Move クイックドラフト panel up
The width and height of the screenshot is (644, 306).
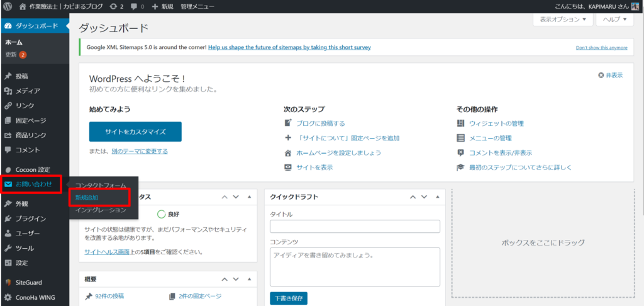413,197
